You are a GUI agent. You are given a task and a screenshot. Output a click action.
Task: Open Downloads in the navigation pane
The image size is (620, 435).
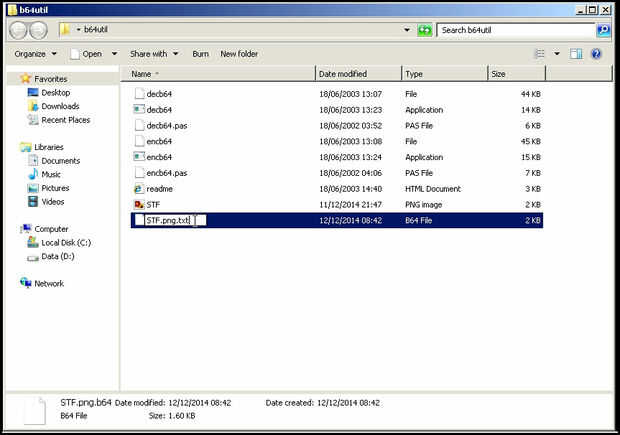click(x=60, y=106)
